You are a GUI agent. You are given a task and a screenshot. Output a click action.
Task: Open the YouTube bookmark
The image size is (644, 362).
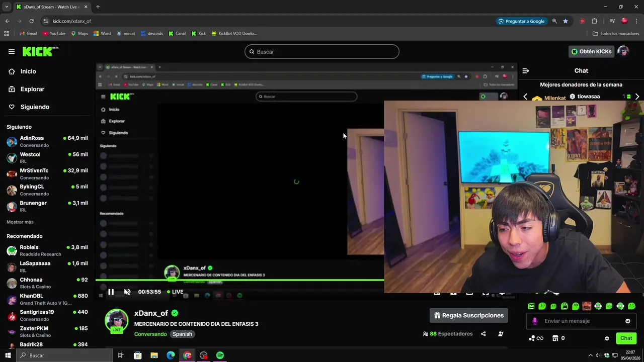(54, 34)
